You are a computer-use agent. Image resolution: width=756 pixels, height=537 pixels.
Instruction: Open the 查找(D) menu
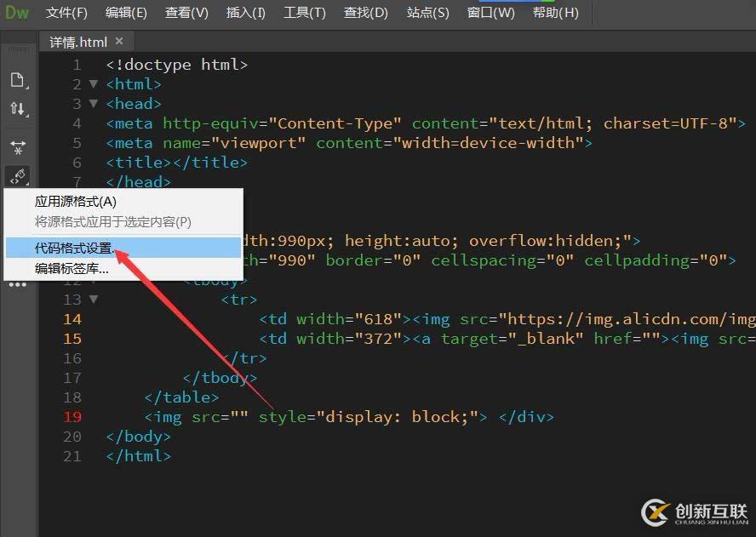(365, 13)
